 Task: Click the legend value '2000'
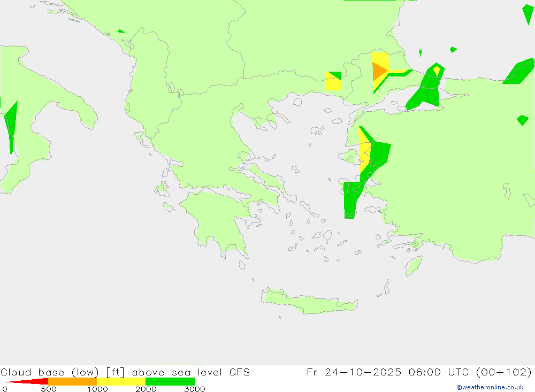point(146,389)
